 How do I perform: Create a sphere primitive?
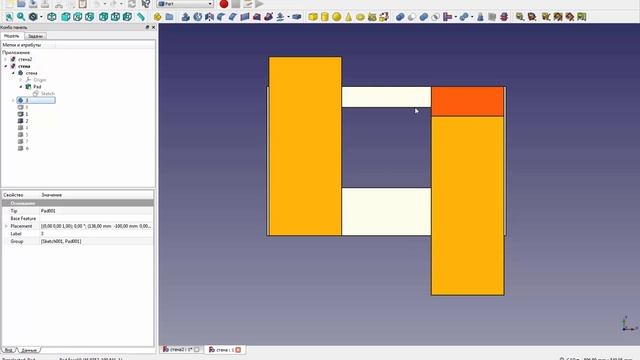click(337, 17)
